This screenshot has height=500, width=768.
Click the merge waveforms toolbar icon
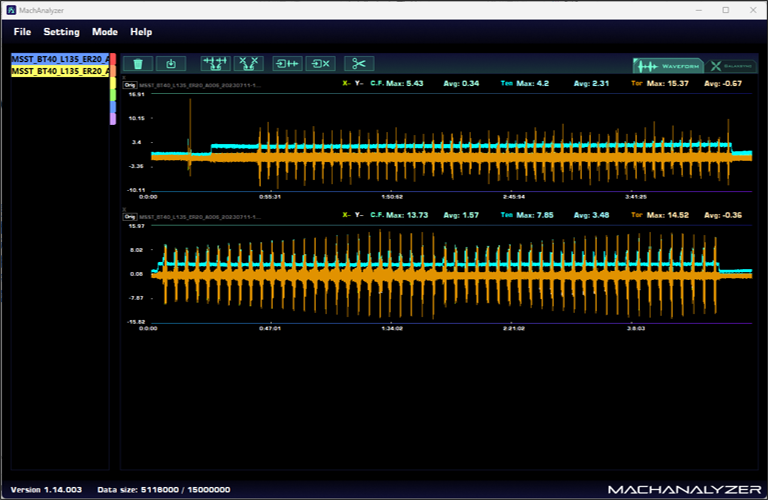[x=214, y=64]
